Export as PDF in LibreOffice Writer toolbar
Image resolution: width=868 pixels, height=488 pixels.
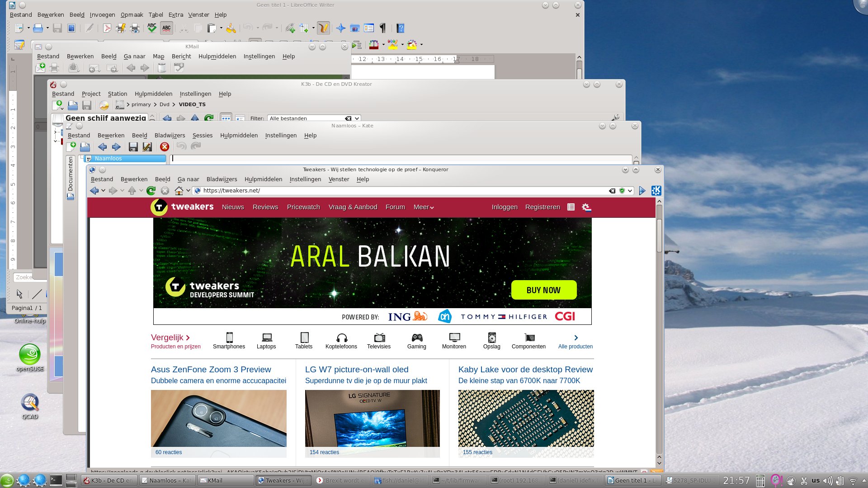coord(107,28)
